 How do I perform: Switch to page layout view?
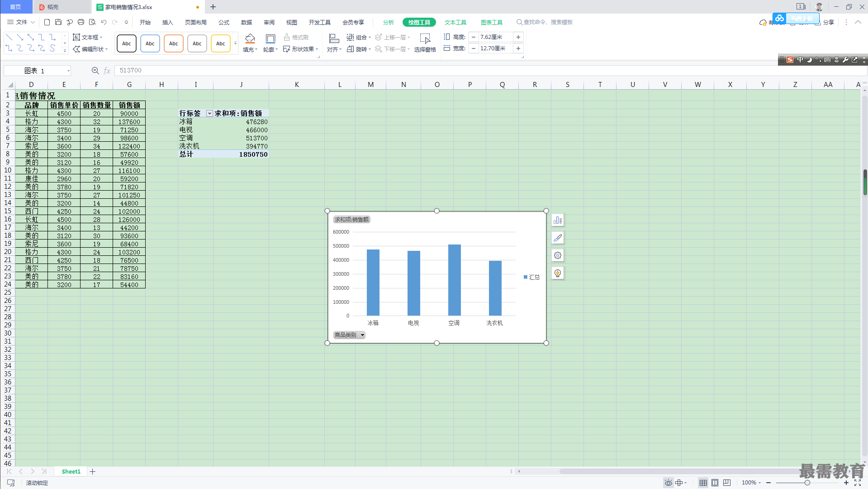pyautogui.click(x=715, y=483)
